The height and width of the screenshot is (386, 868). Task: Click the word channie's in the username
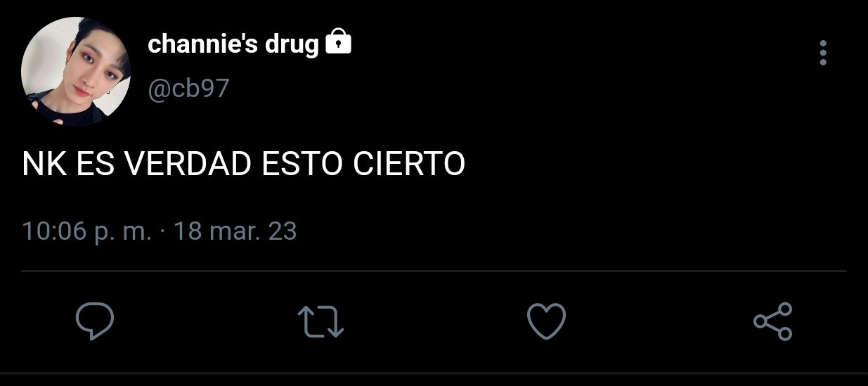pos(202,45)
